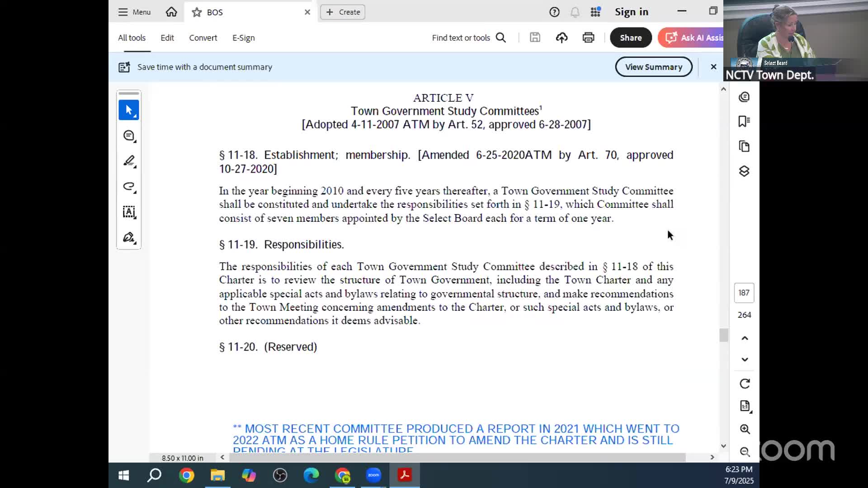The image size is (868, 488).
Task: Go to previous page with up chevron
Action: 745,338
